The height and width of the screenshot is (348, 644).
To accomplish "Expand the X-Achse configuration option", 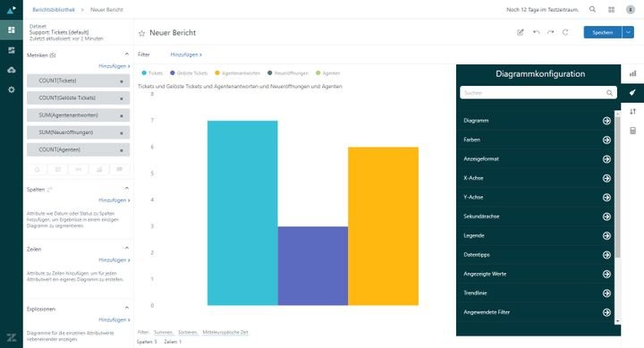I will pyautogui.click(x=606, y=178).
